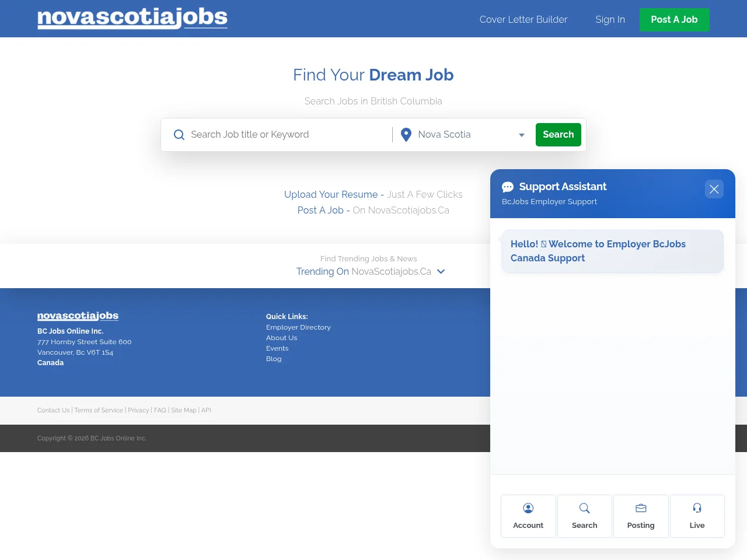The image size is (747, 560).
Task: Open the Site Map link
Action: click(x=184, y=410)
